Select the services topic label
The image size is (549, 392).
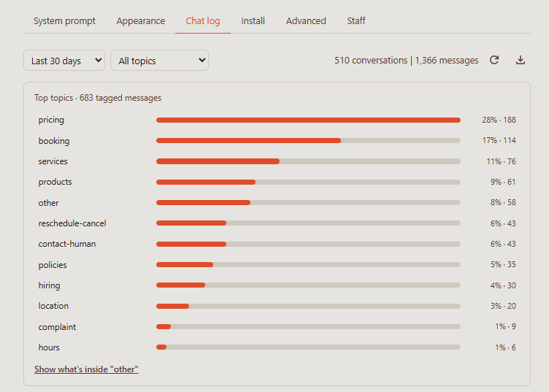coord(53,161)
